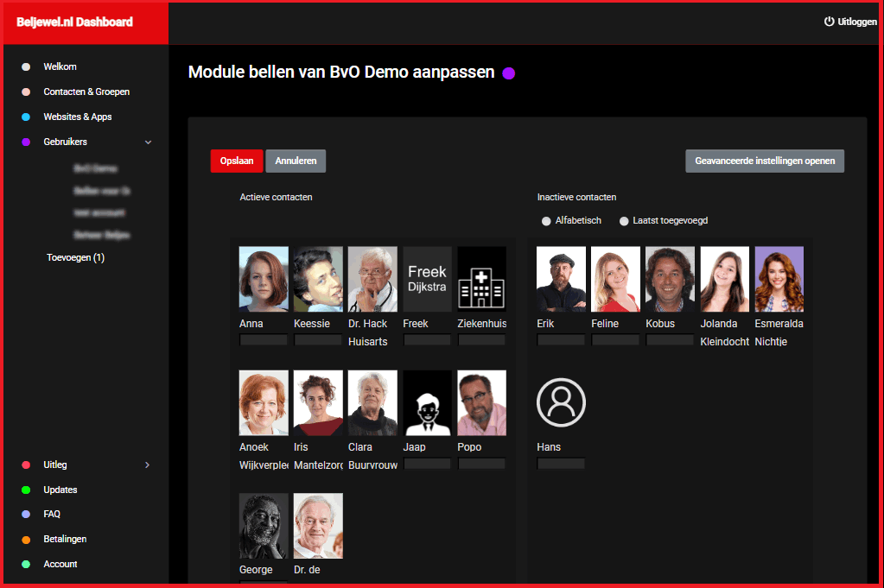Screen dimensions: 884x588
Task: Click the Annuleren button
Action: tap(296, 161)
